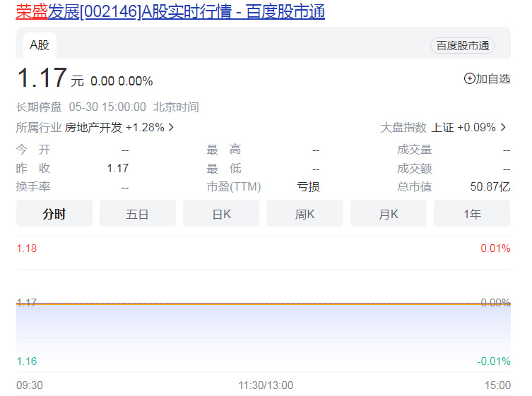
Task: Switch to the 周K chart tab
Action: pos(305,213)
